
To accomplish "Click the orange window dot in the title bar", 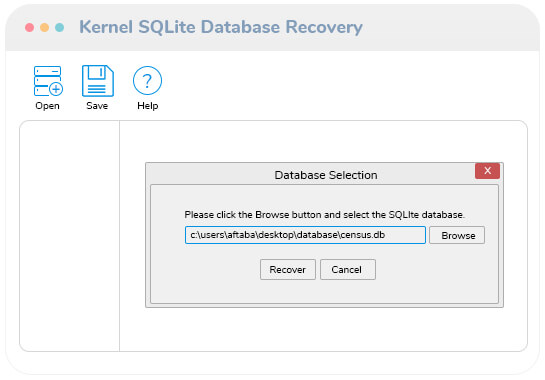I will pyautogui.click(x=44, y=27).
